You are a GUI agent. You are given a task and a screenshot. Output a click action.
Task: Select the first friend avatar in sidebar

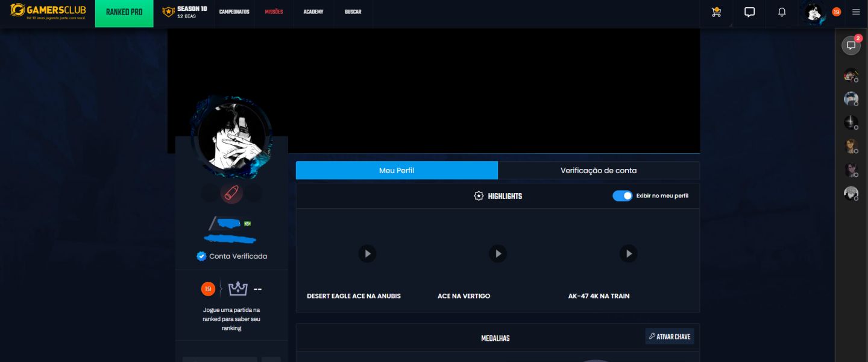tap(851, 75)
